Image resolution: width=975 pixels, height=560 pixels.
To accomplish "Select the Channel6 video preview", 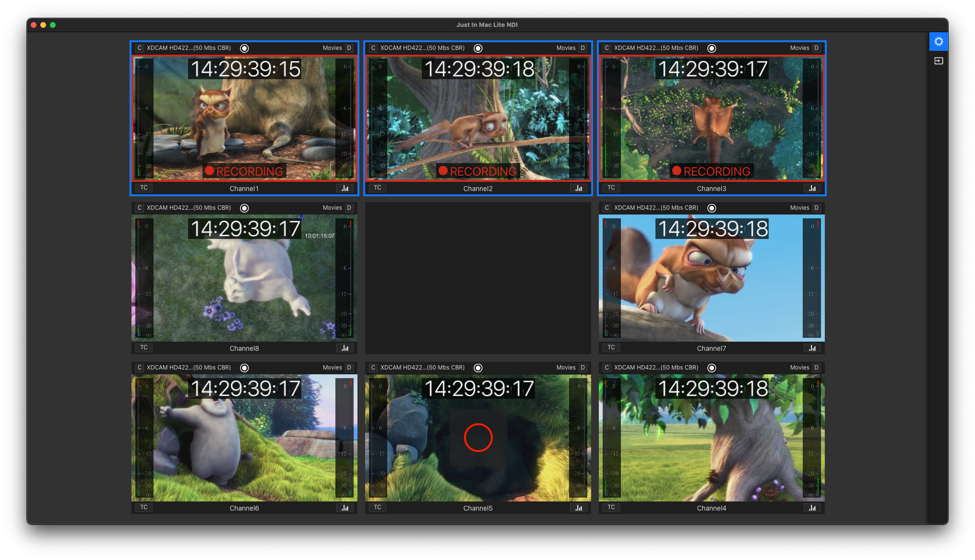I will coord(244,438).
